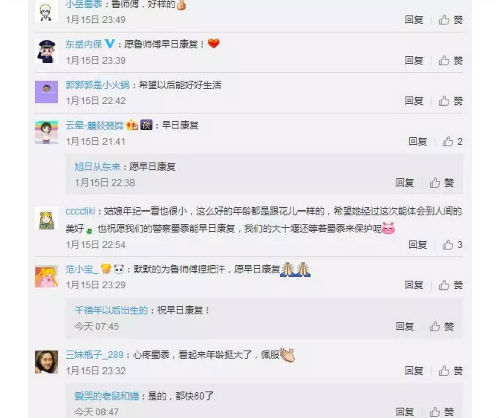Like the reply posted 今天 07:45
This screenshot has width=499, height=418.
441,326
